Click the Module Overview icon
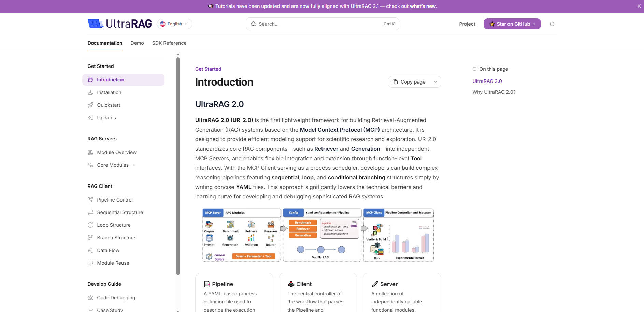Image resolution: width=644 pixels, height=312 pixels. tap(90, 152)
